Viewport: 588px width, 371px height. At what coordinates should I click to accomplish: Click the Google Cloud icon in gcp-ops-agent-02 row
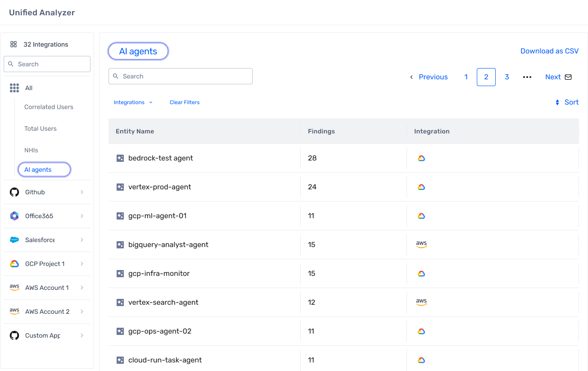[421, 331]
